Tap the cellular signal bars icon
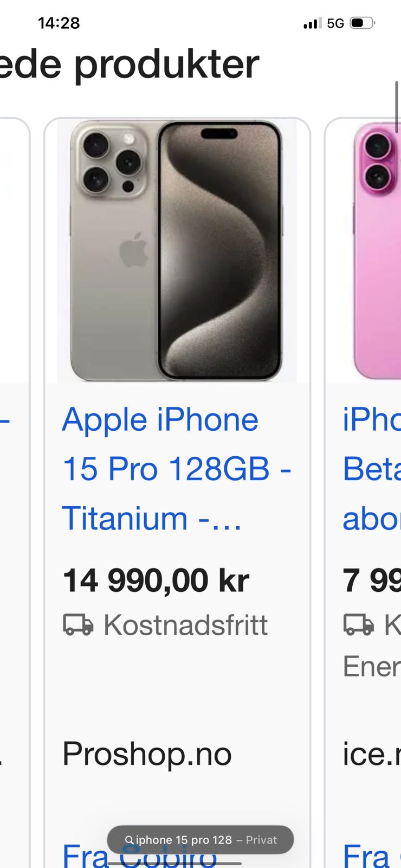This screenshot has width=401, height=868. tap(312, 23)
